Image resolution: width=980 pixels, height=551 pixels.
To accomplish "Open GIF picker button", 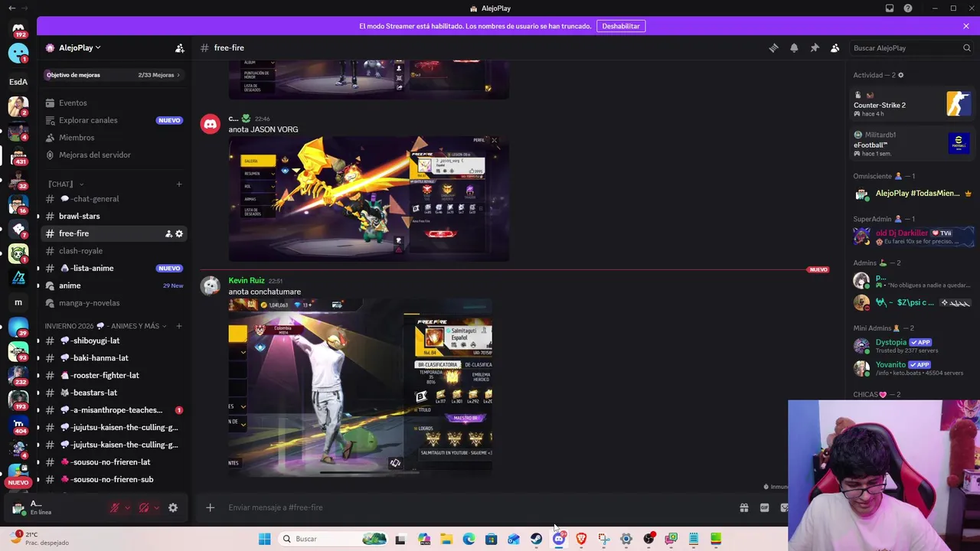I will pos(764,507).
